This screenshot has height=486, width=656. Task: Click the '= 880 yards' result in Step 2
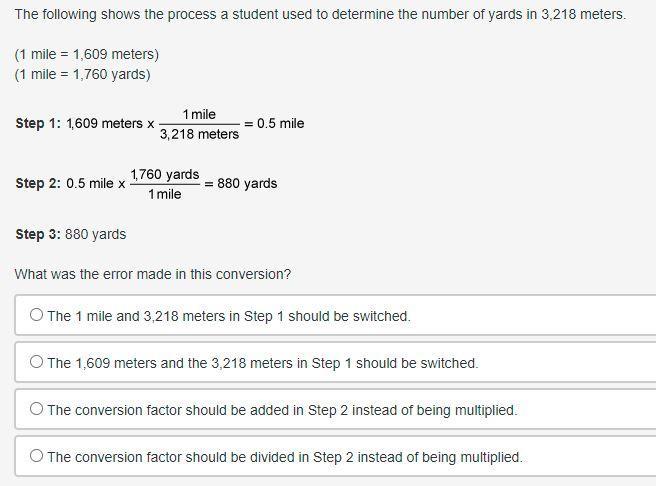click(x=241, y=184)
